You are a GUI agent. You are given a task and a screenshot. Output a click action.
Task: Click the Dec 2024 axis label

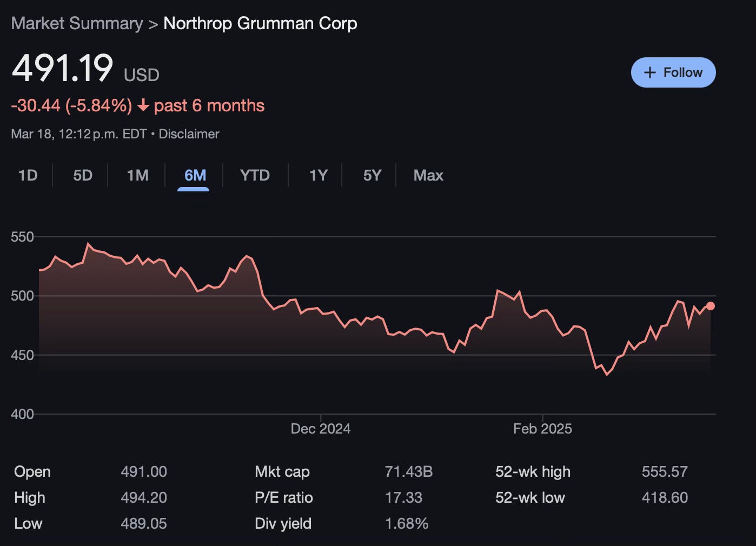[321, 429]
